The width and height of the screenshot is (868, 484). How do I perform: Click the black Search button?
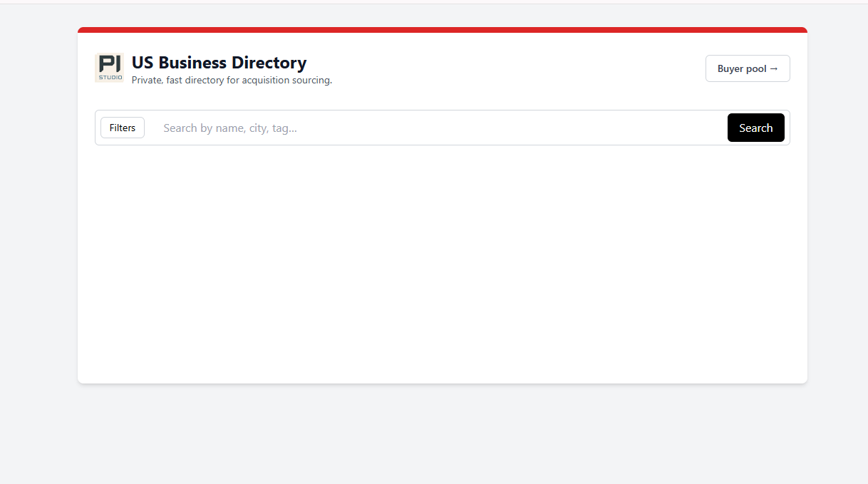(x=755, y=128)
